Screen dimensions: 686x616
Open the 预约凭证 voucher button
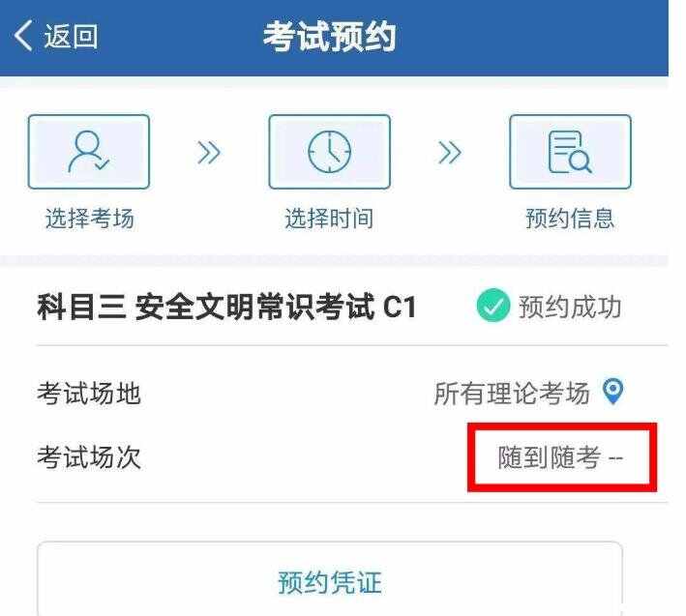pos(330,579)
